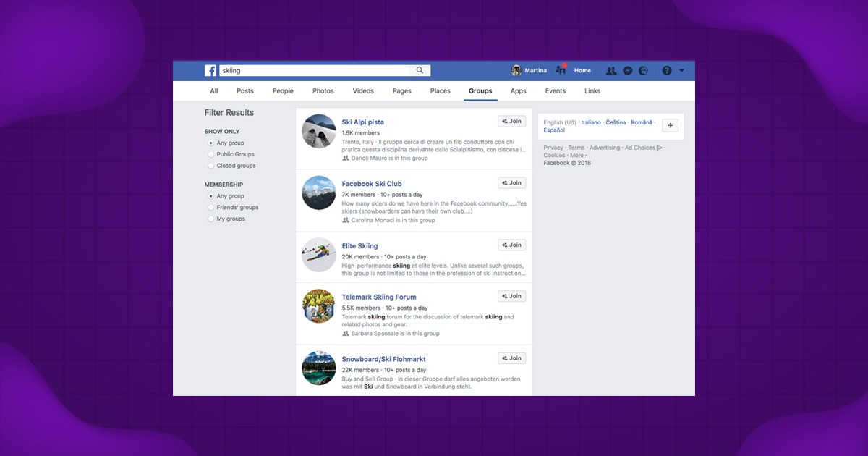Expand the account dropdown arrow
The image size is (868, 456).
click(681, 71)
